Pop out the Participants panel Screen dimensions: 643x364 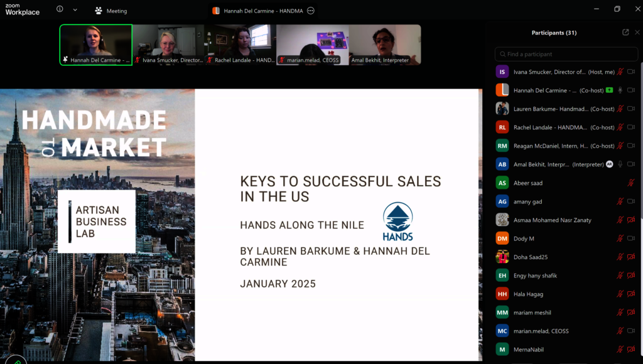625,33
